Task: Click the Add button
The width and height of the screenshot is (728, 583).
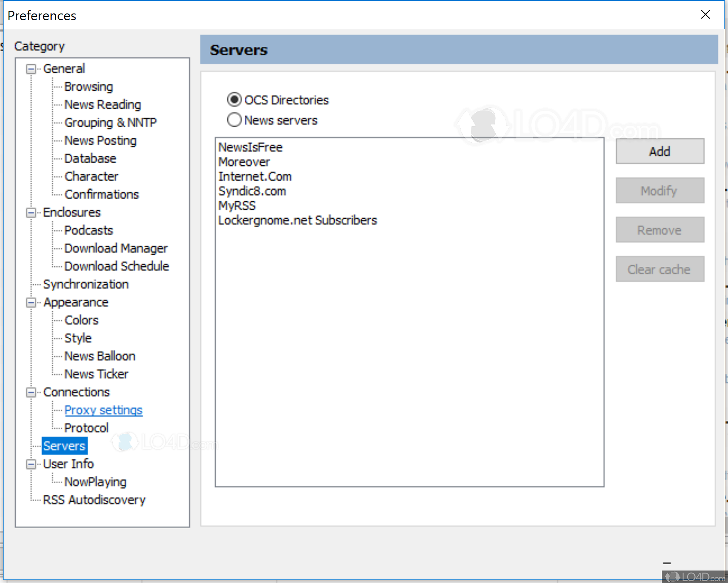Action: (659, 151)
